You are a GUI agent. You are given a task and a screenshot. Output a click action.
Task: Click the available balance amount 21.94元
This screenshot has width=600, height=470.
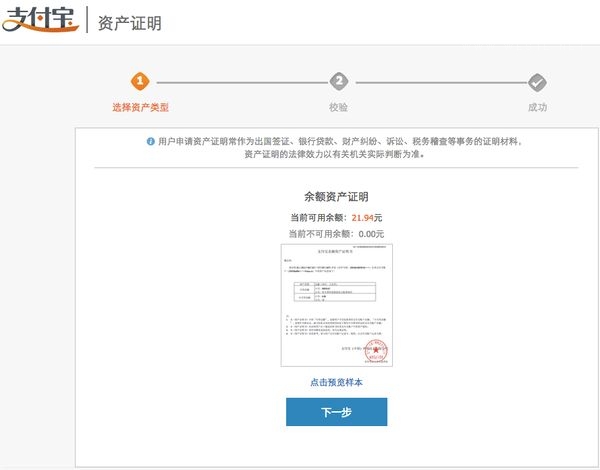tap(358, 217)
